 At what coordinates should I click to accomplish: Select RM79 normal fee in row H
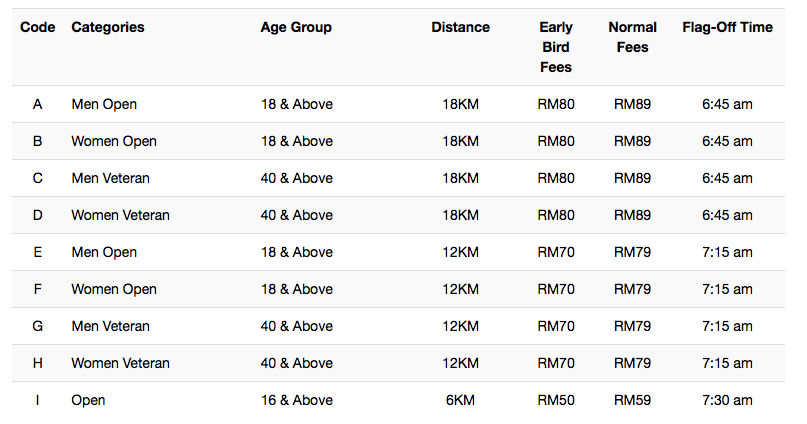click(633, 364)
